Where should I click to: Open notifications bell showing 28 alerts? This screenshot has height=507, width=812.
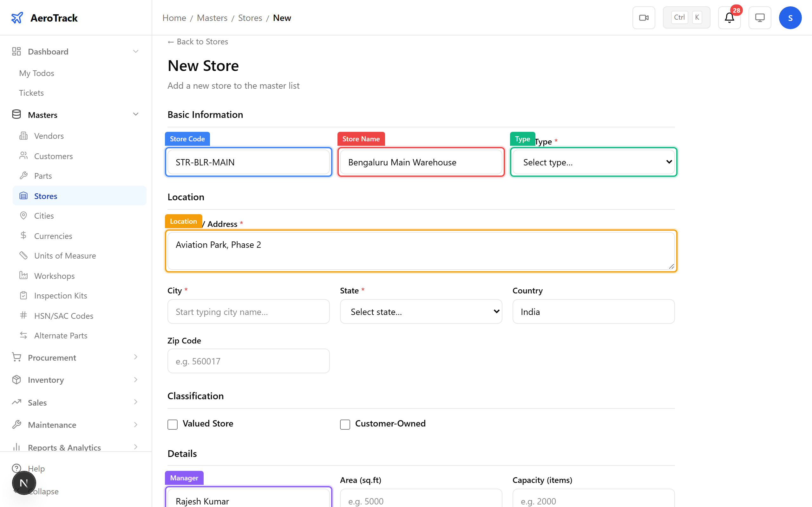729,18
